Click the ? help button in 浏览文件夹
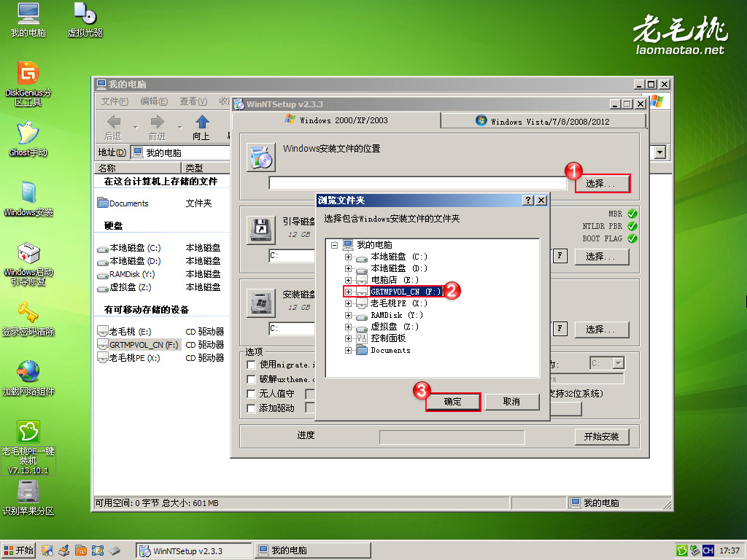The image size is (747, 560). [x=528, y=201]
